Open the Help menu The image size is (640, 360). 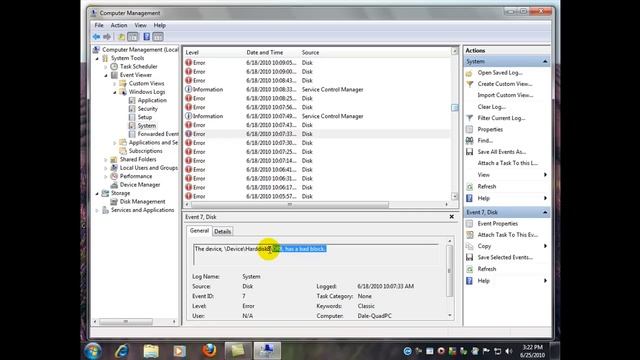[160, 25]
